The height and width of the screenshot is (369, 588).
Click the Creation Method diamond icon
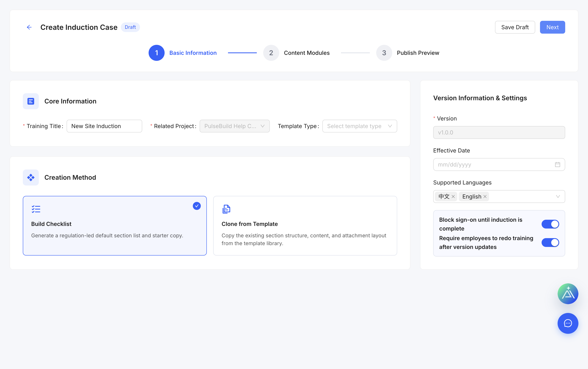31,177
